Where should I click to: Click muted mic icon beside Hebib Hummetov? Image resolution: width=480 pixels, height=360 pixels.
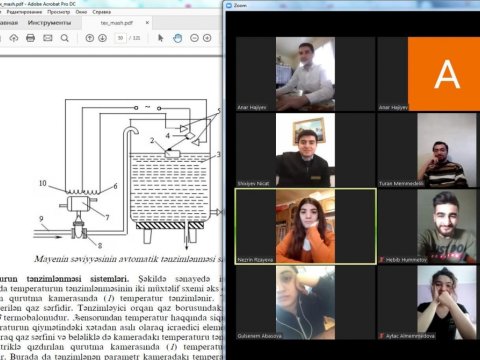coord(382,259)
